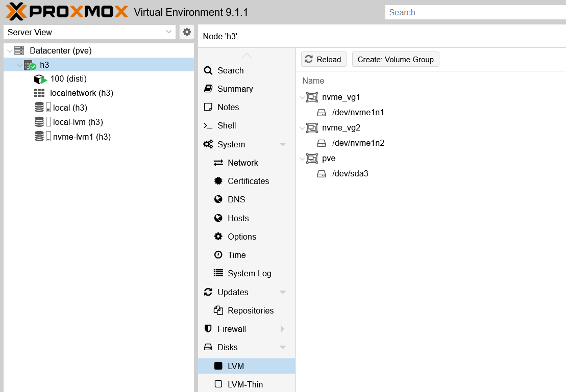The width and height of the screenshot is (566, 392).
Task: Click the Shell terminal prompt icon
Action: [x=208, y=125]
